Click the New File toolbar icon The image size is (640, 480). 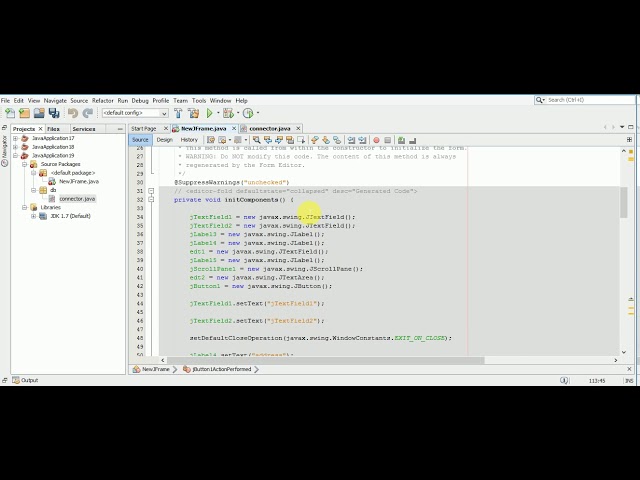coord(10,113)
